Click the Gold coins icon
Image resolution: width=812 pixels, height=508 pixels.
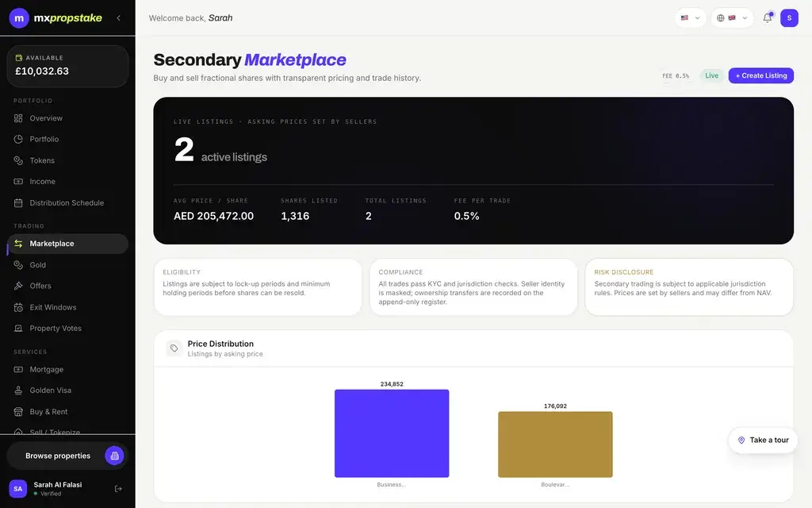18,265
